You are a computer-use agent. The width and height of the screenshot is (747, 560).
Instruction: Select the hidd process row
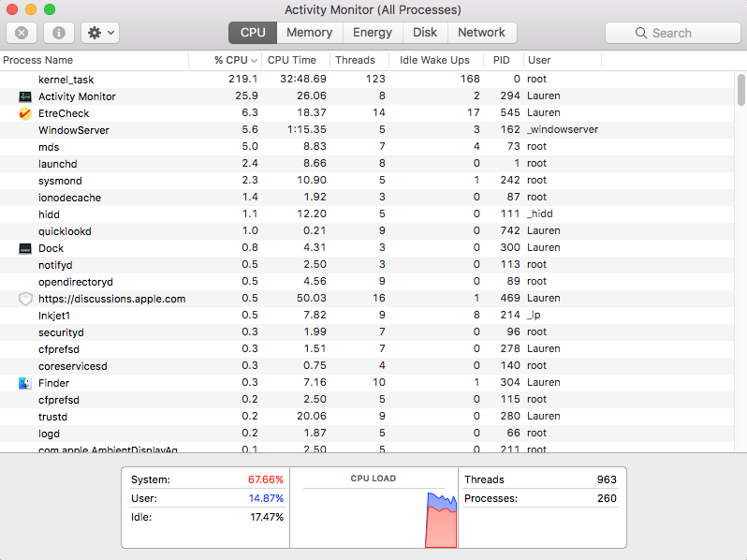(x=367, y=214)
